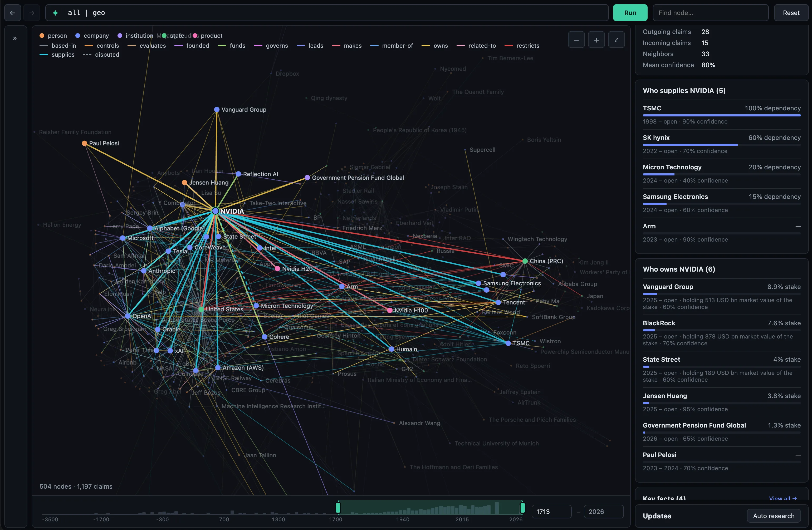Select the NVIDIA node in the graph
The height and width of the screenshot is (530, 812).
(x=215, y=211)
